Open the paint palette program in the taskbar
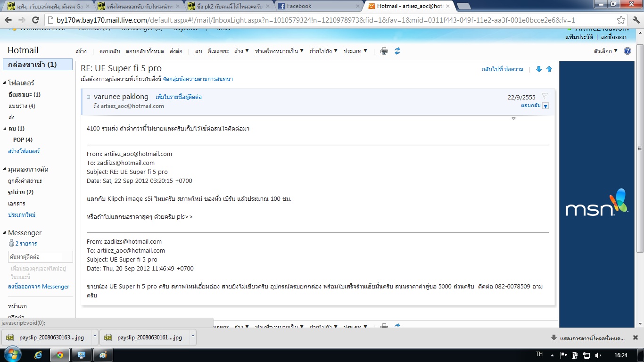This screenshot has width=644, height=362. pyautogui.click(x=103, y=355)
